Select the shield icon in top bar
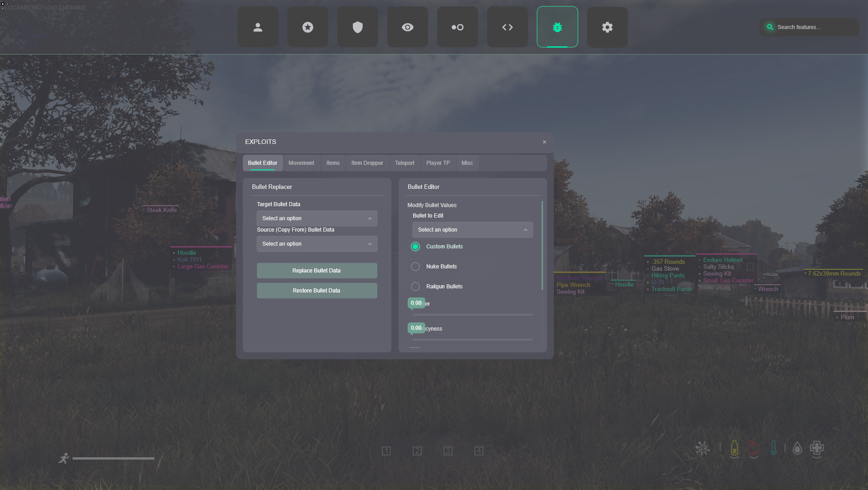 [357, 27]
